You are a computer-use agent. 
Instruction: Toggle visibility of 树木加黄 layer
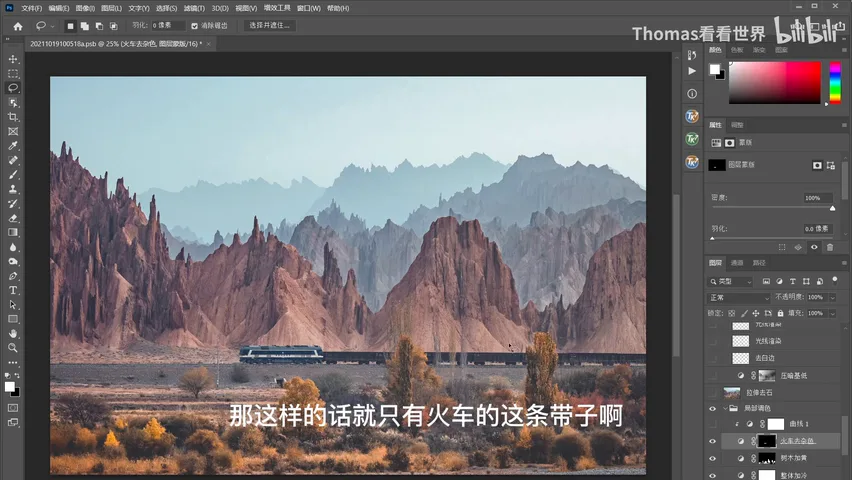pyautogui.click(x=712, y=458)
